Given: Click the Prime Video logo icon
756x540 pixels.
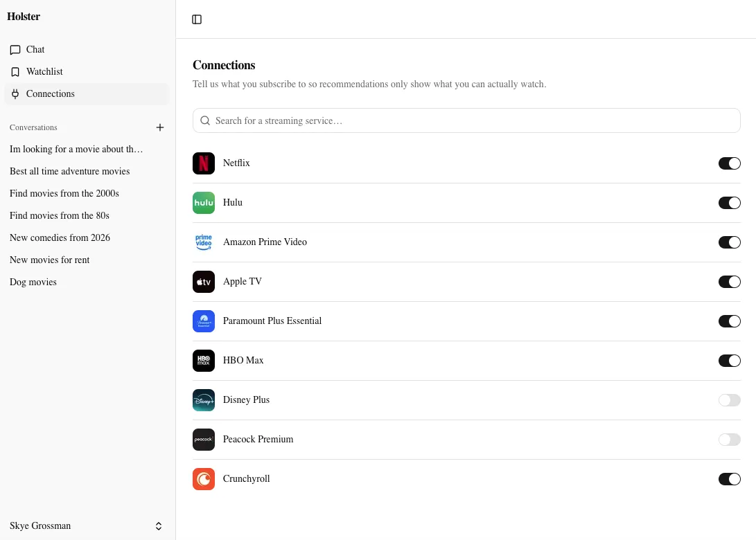Looking at the screenshot, I should pyautogui.click(x=204, y=242).
